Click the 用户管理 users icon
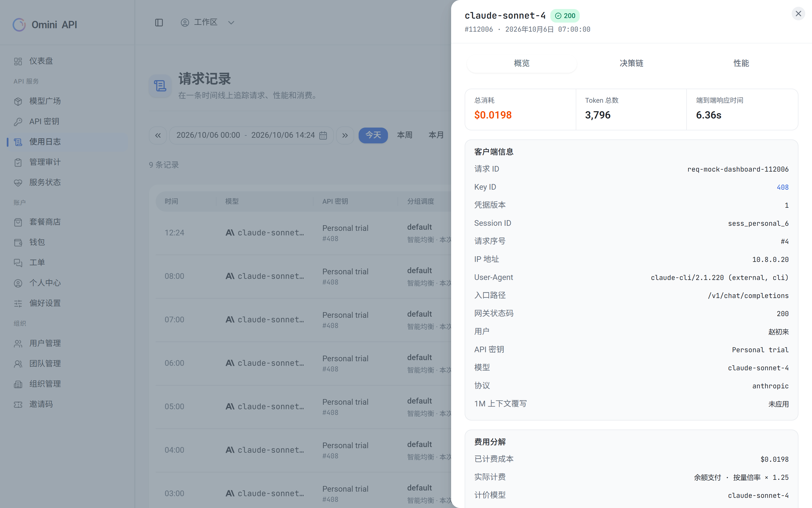This screenshot has width=812, height=508. click(x=18, y=343)
